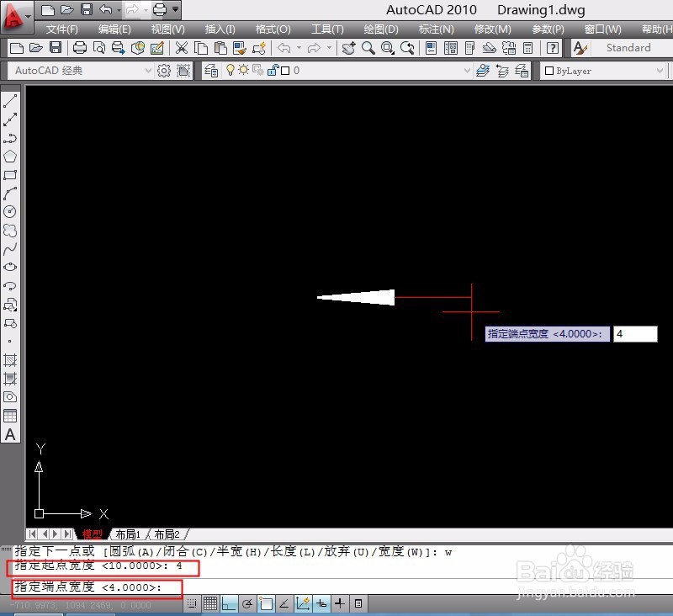The image size is (673, 616).
Task: Select the Insert Block tool
Action: coord(10,305)
